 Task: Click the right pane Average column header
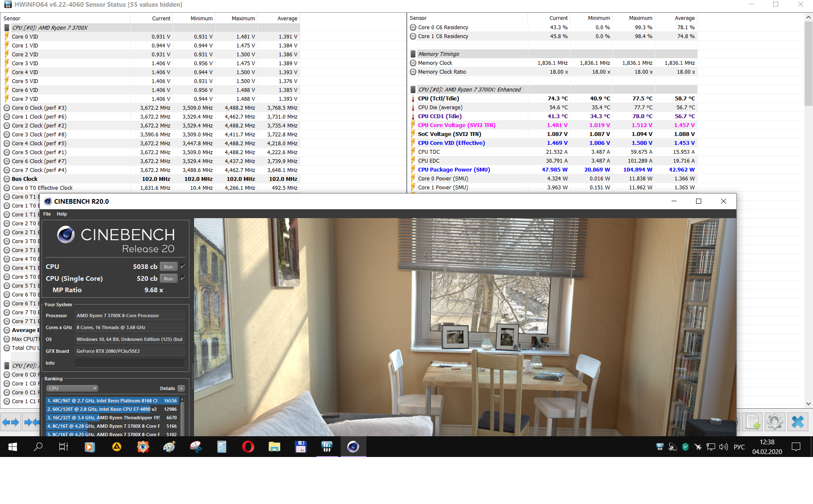(676, 18)
